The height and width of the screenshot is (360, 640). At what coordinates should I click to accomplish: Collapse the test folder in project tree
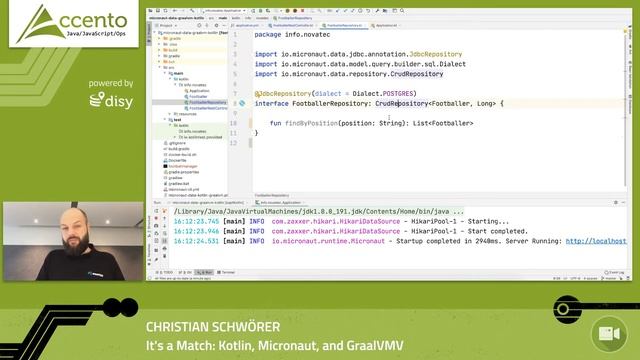pyautogui.click(x=165, y=120)
